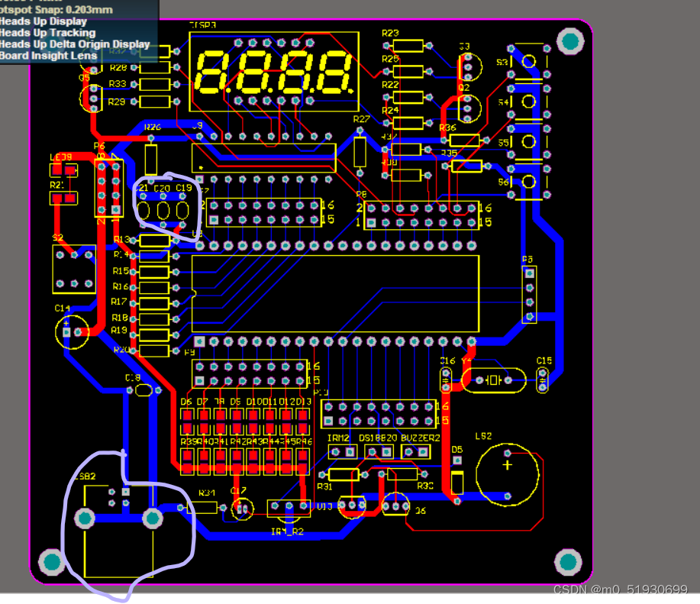
Task: Select the BUZZER2 connector
Action: (x=415, y=452)
